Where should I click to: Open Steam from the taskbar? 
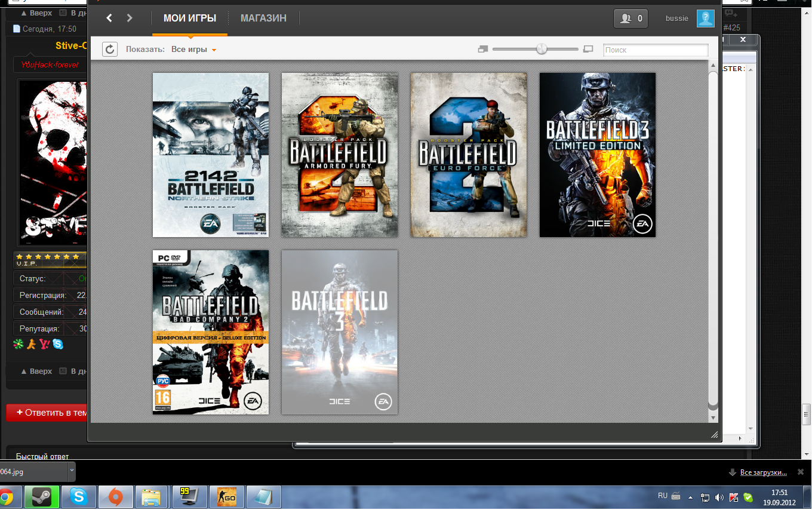tap(42, 497)
